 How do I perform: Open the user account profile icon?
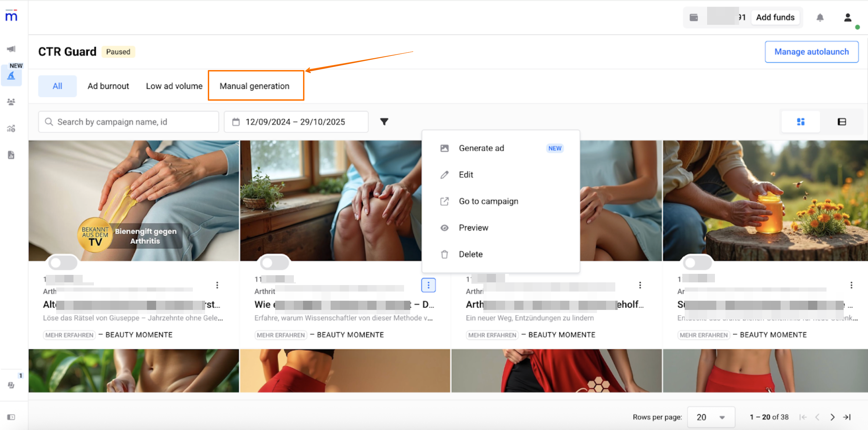[848, 17]
